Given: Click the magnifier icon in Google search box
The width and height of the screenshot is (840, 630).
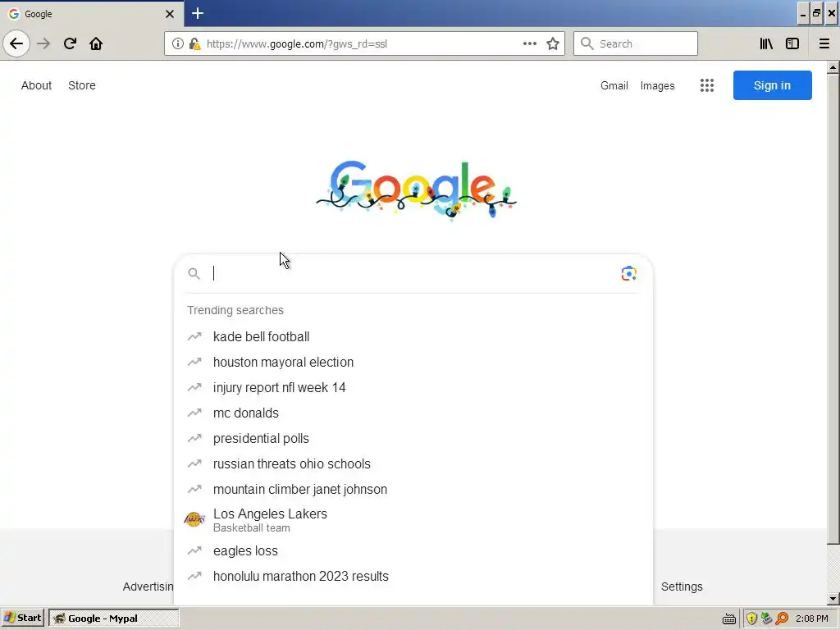Looking at the screenshot, I should (194, 274).
